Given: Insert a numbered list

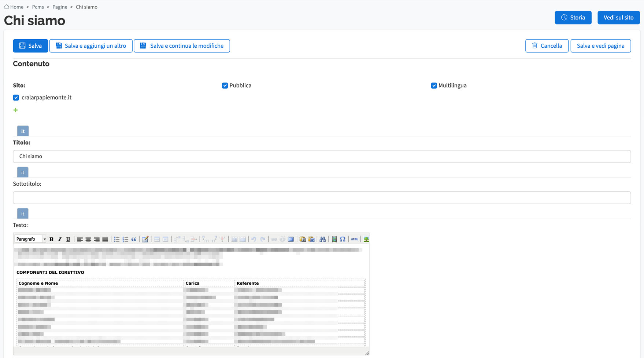Looking at the screenshot, I should click(x=125, y=239).
